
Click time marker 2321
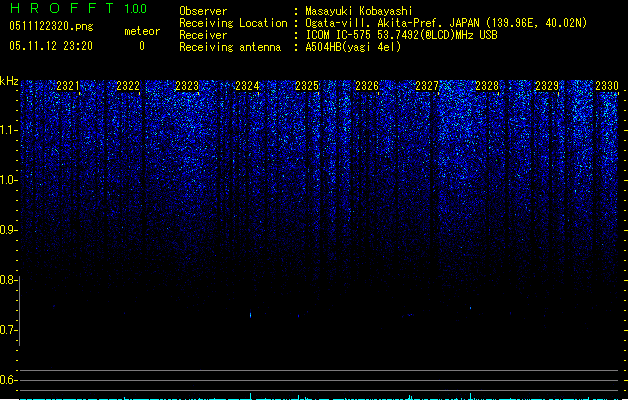pyautogui.click(x=68, y=86)
